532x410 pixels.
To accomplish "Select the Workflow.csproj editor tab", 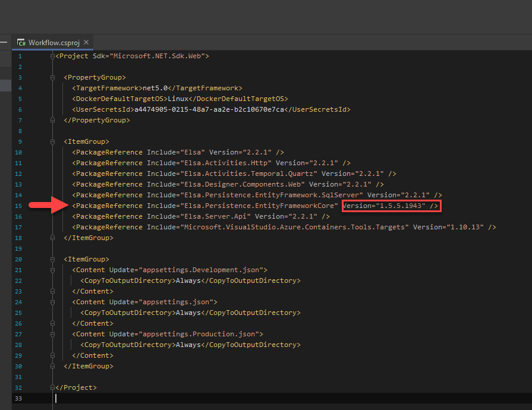I will pos(53,43).
